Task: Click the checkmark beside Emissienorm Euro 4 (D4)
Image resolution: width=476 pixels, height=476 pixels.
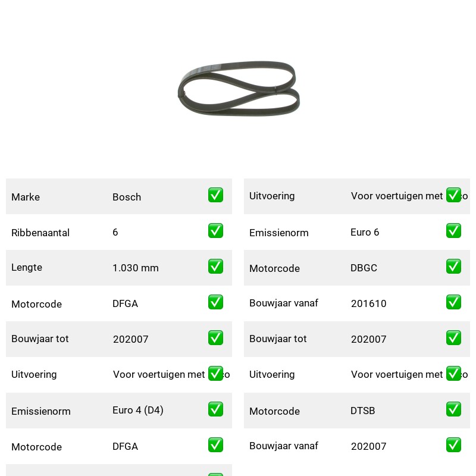Action: (215, 409)
